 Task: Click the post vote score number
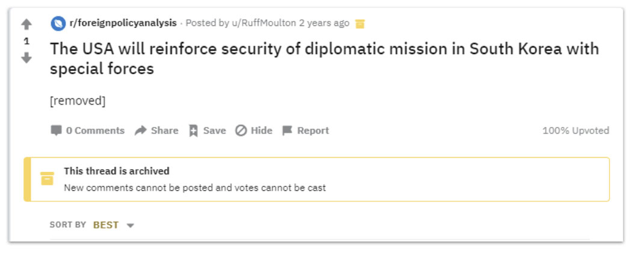point(26,41)
